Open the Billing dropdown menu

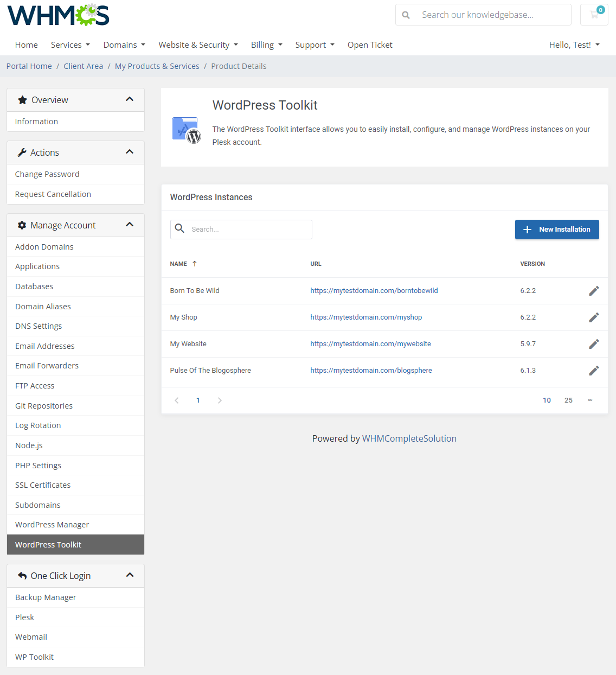[266, 44]
